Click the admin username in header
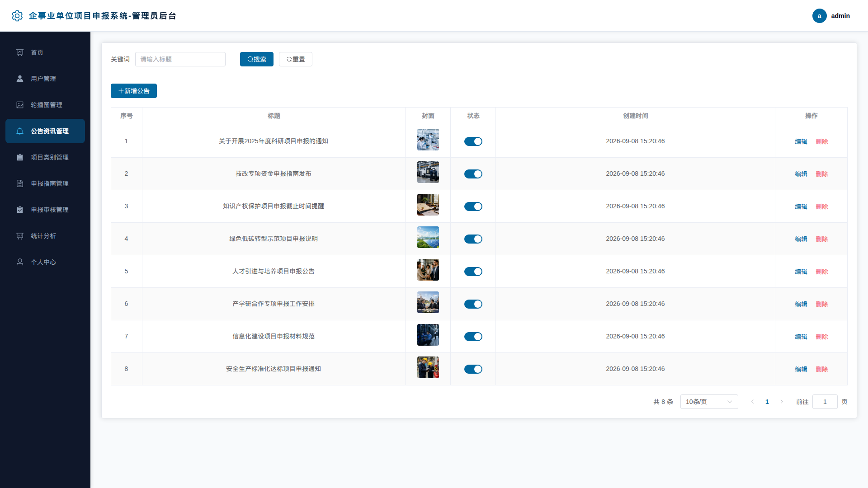Image resolution: width=868 pixels, height=488 pixels. [840, 16]
